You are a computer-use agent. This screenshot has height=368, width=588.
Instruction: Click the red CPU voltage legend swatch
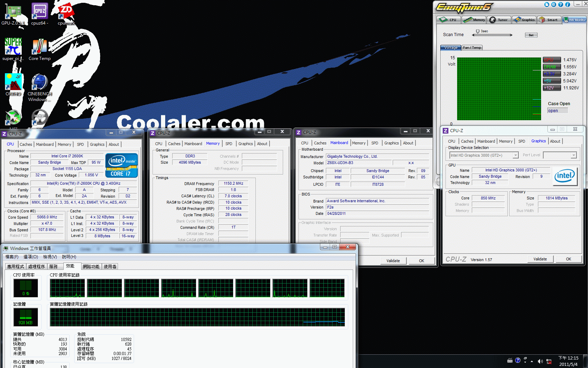(x=552, y=60)
